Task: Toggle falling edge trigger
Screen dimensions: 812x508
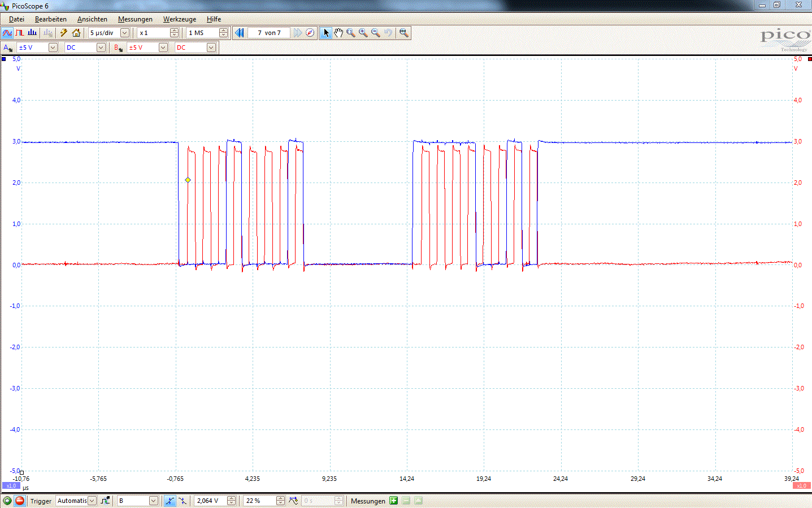Action: click(183, 501)
